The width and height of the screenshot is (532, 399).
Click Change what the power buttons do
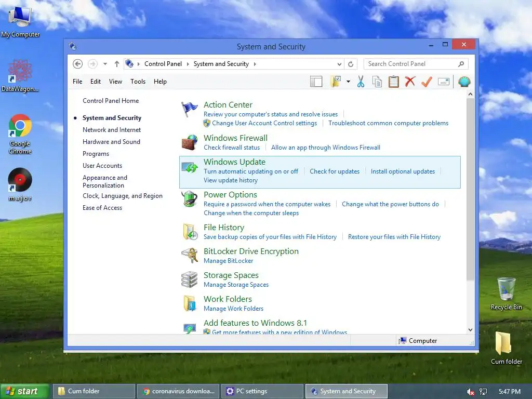[x=390, y=204]
